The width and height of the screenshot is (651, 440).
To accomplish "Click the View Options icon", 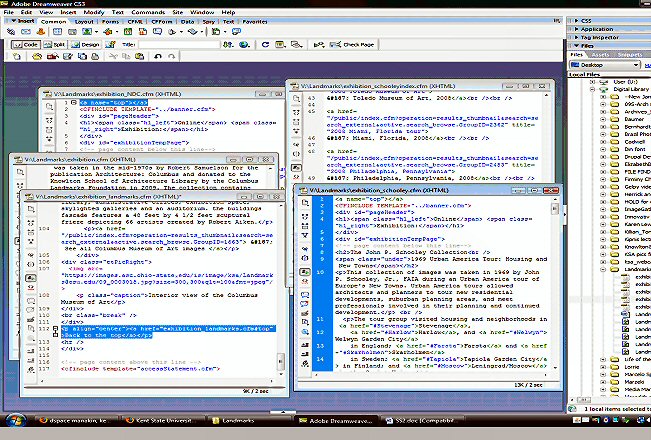I will coord(280,44).
